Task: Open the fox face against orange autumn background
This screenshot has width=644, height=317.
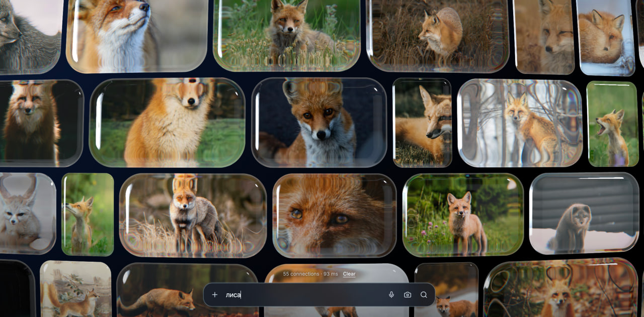Action: 560,288
